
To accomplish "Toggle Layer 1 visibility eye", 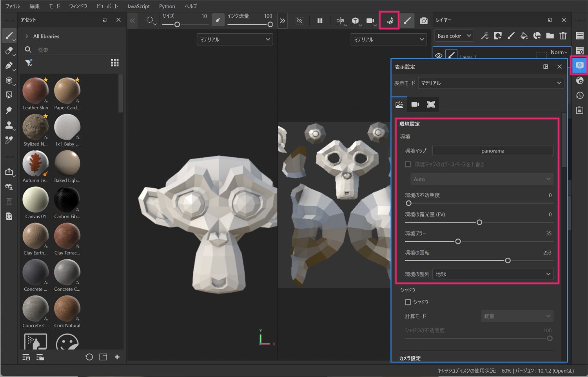I will pyautogui.click(x=439, y=56).
